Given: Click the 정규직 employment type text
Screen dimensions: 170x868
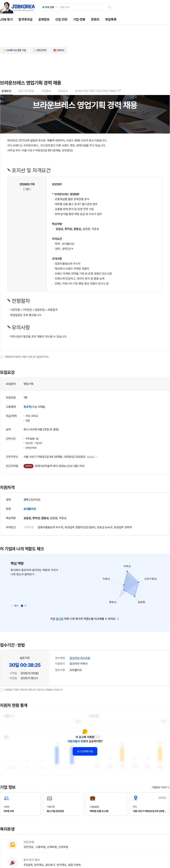Looking at the screenshot, I should [x=27, y=407].
